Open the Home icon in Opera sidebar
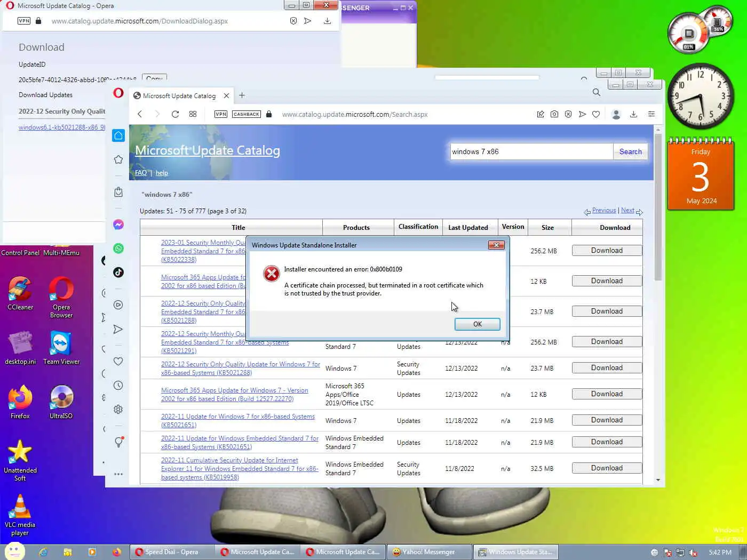 (118, 135)
